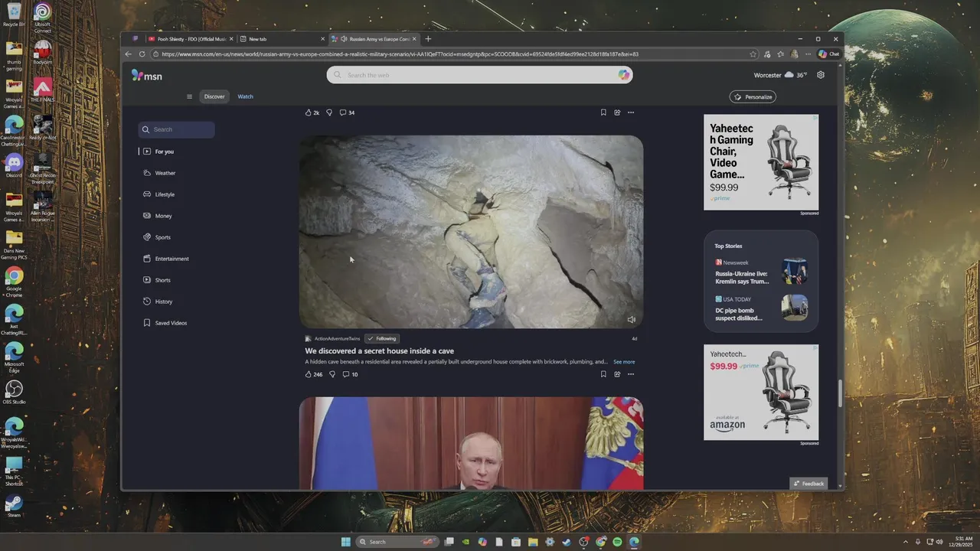
Task: Open comments showing 10 on cave video
Action: pyautogui.click(x=350, y=374)
